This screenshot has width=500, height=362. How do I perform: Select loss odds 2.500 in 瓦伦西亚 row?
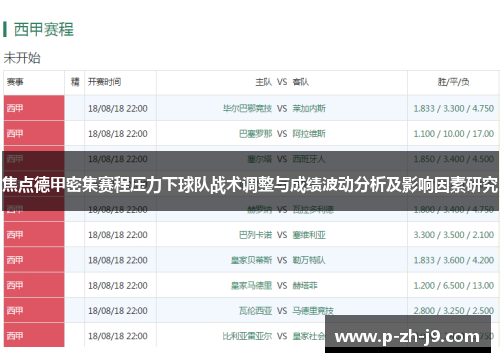point(483,311)
